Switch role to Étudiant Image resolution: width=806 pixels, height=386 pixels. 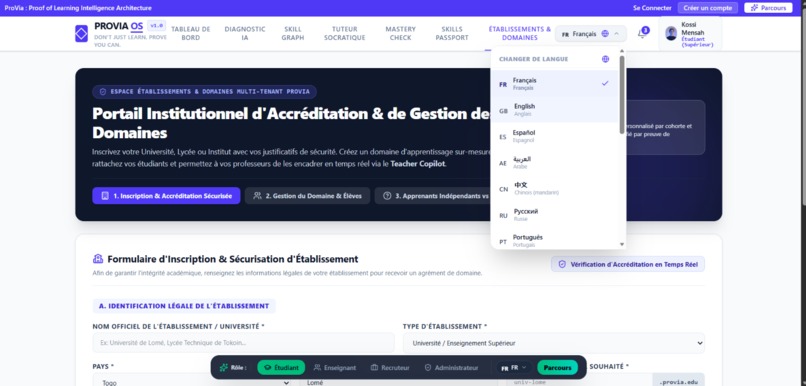point(281,367)
